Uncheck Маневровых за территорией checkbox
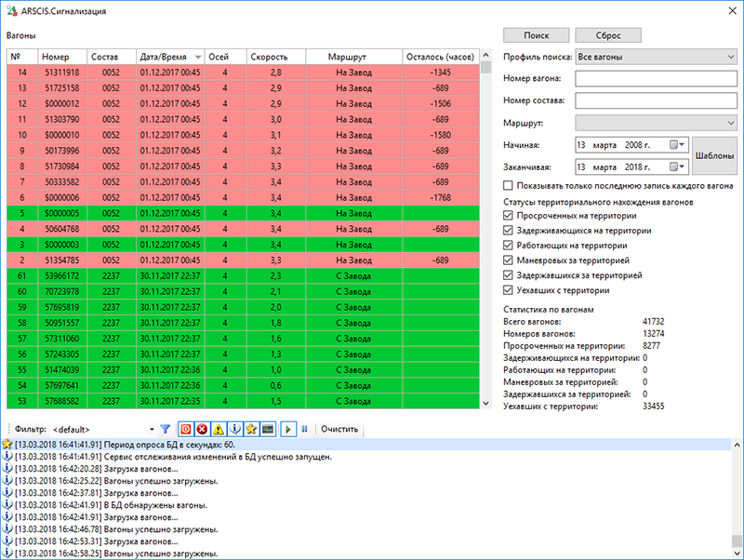Image resolution: width=744 pixels, height=560 pixels. coord(508,260)
